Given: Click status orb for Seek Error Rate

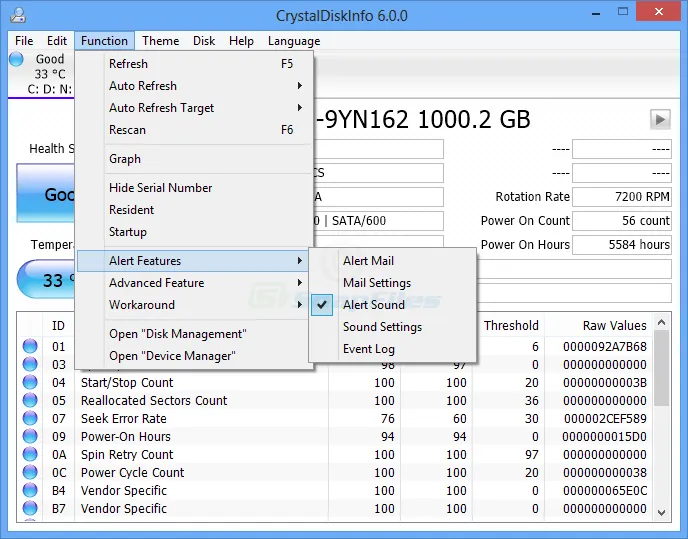Looking at the screenshot, I should tap(30, 418).
